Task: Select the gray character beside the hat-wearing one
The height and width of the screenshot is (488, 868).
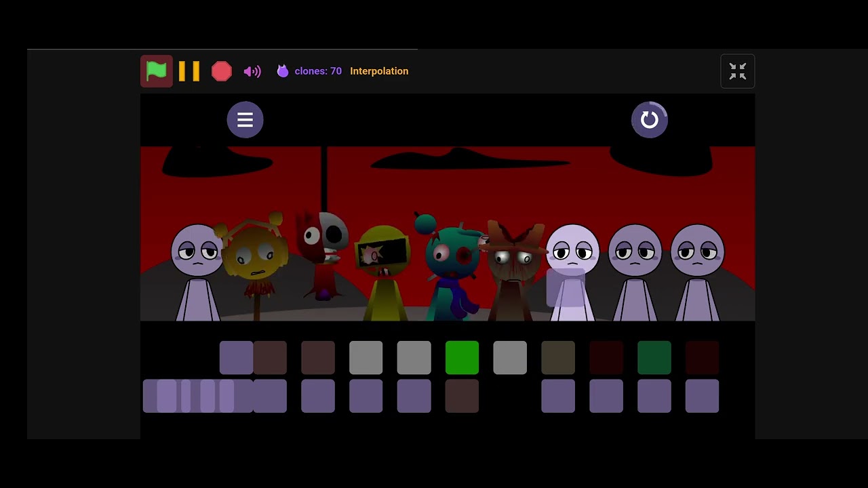Action: (x=572, y=272)
